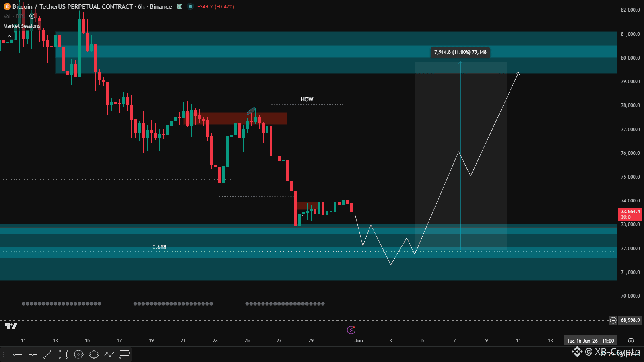
Task: Click the small teal ellipse drawing near HOW
Action: [x=251, y=111]
